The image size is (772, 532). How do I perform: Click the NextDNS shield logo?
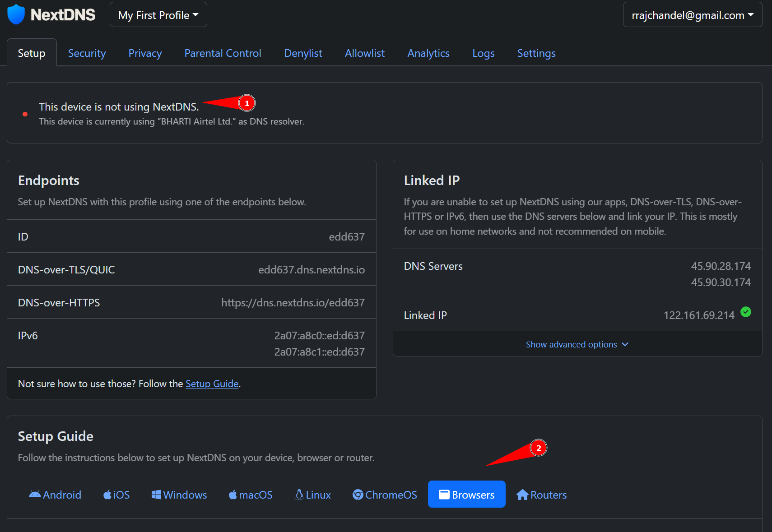(16, 14)
